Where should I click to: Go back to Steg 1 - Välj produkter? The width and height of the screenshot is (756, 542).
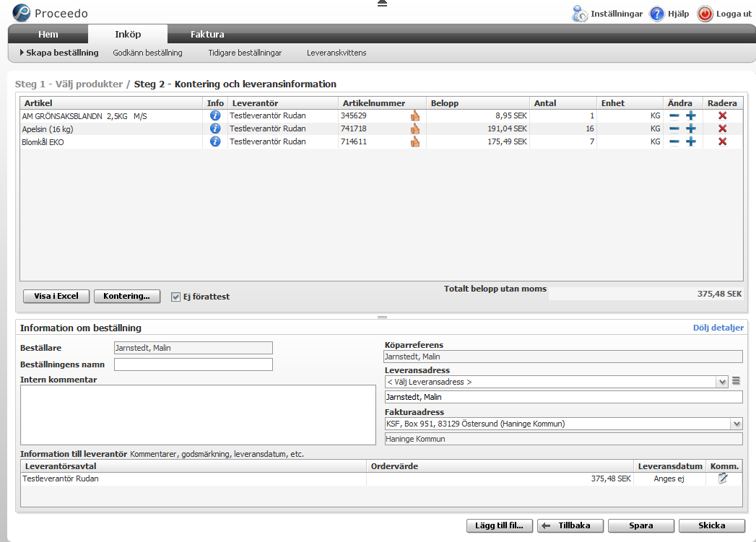point(69,84)
